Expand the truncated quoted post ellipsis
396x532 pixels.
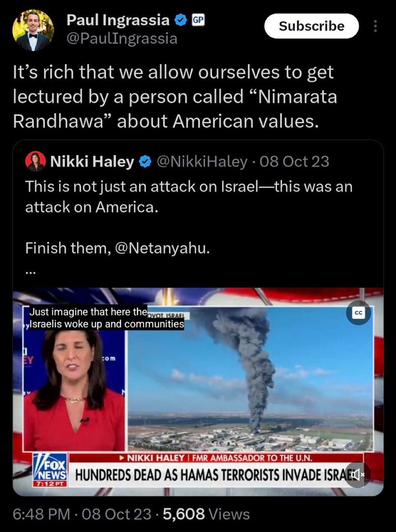click(x=30, y=273)
